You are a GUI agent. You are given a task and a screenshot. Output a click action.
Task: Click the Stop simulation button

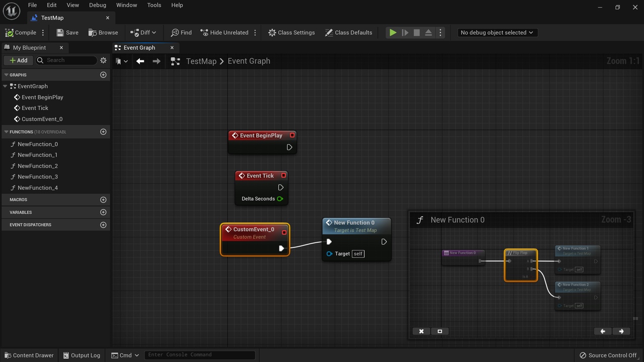pos(417,32)
